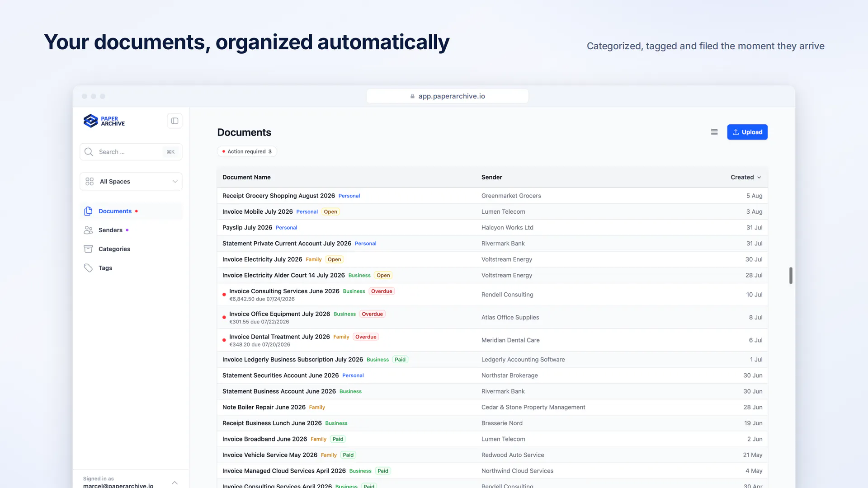
Task: Click the Documents sidebar icon
Action: coord(88,211)
